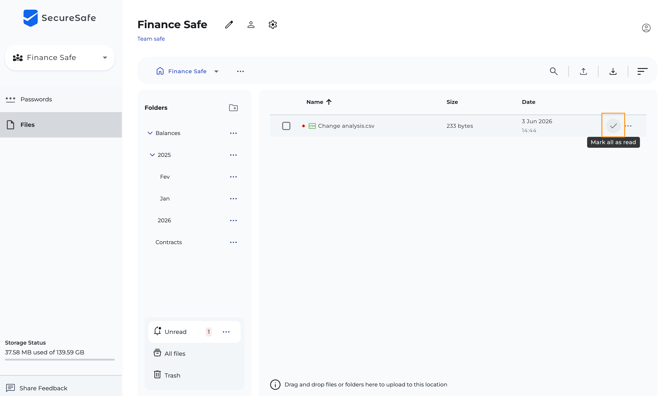The height and width of the screenshot is (396, 670).
Task: Open more options for Balances folder
Action: click(x=233, y=133)
